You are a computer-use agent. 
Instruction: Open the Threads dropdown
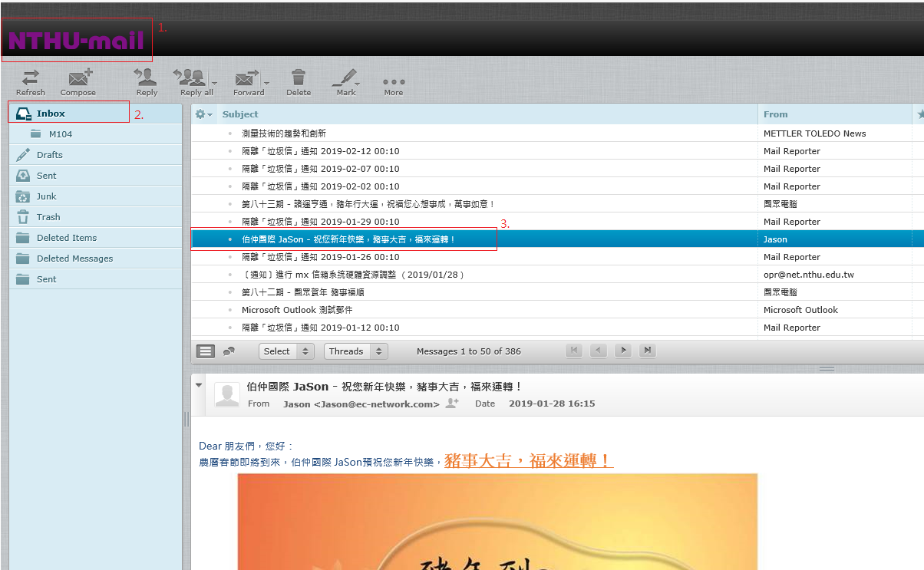[355, 351]
